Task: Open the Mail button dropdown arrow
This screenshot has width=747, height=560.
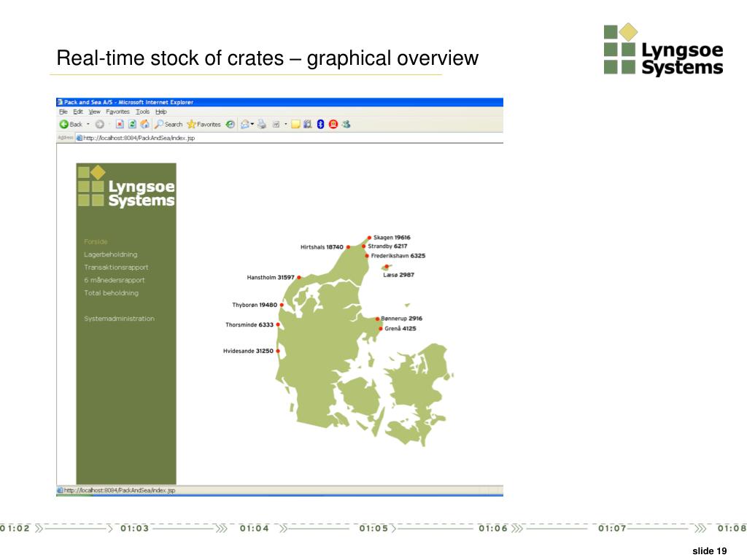Action: click(x=252, y=124)
